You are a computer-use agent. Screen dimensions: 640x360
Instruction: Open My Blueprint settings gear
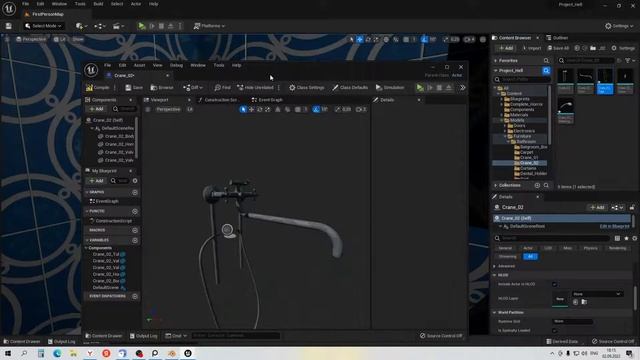pos(135,181)
